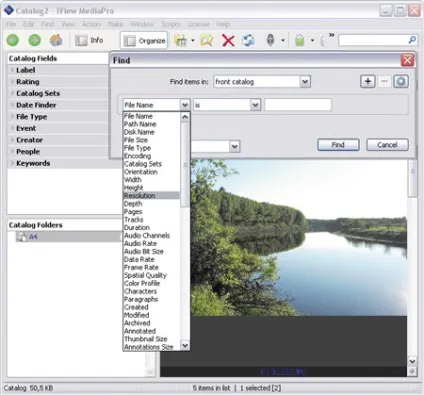The height and width of the screenshot is (395, 424).
Task: Open dropdown arrow beside microphone icon
Action: [283, 41]
